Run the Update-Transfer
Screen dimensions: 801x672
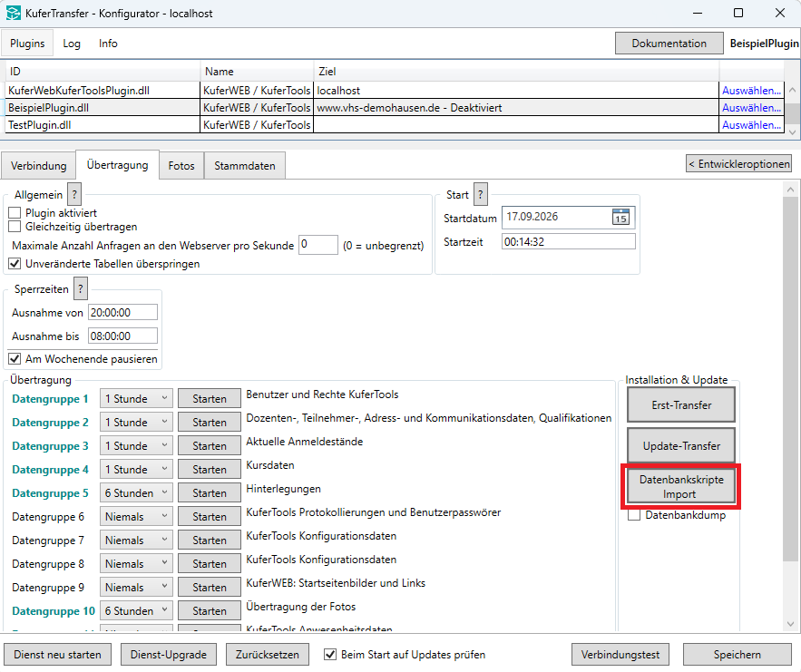tap(681, 445)
